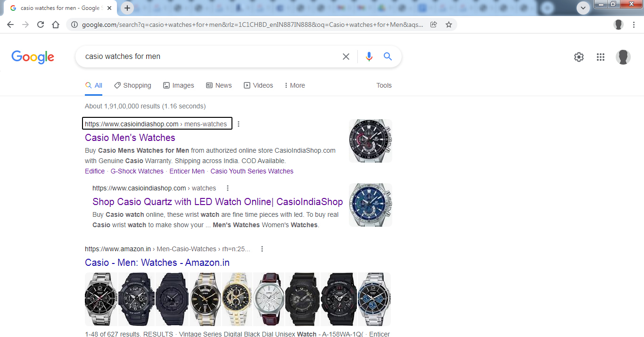Bookmark this page with star icon
644x337 pixels.
point(448,25)
